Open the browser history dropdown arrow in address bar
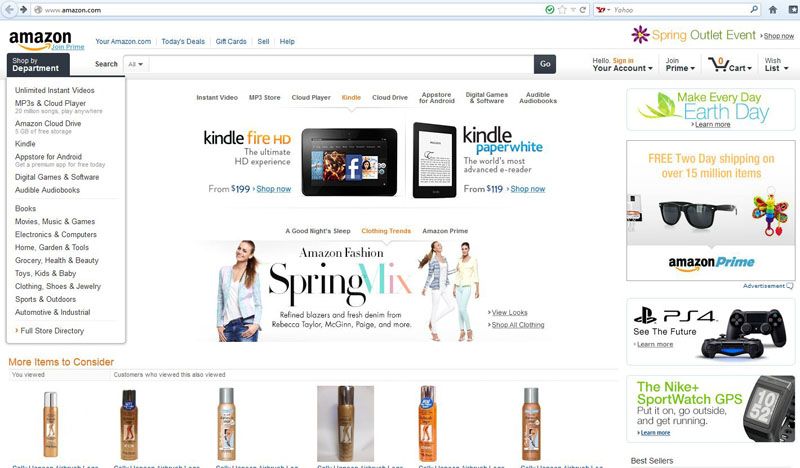 [573, 10]
